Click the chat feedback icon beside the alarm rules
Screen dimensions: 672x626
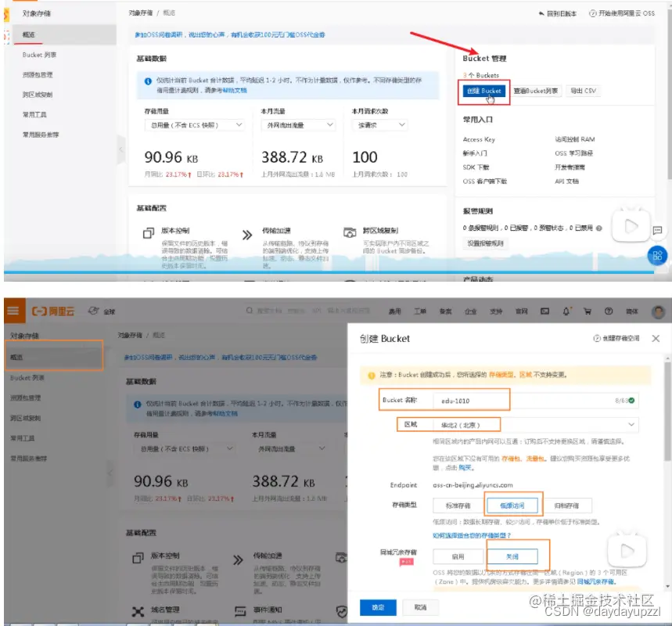coord(657,231)
